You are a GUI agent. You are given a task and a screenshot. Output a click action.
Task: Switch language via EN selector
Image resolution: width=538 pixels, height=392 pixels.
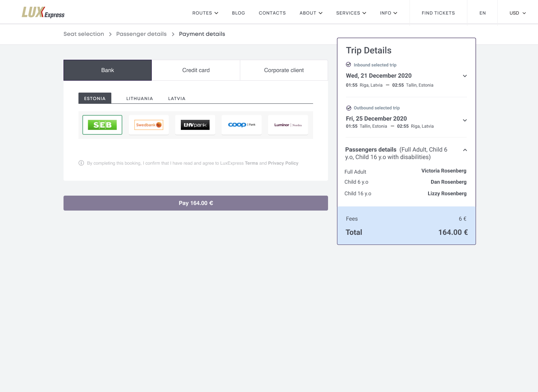[482, 13]
